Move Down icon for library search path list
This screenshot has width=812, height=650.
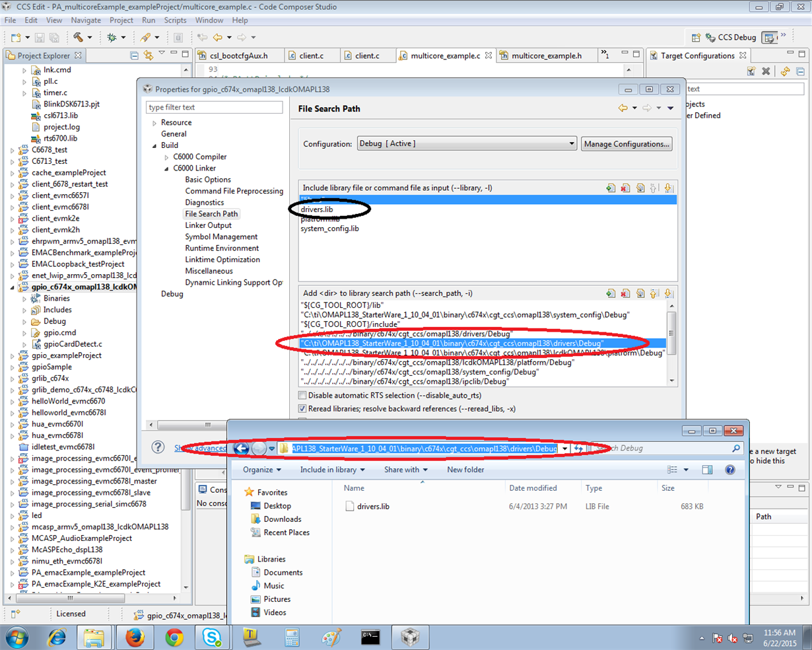[x=668, y=293]
